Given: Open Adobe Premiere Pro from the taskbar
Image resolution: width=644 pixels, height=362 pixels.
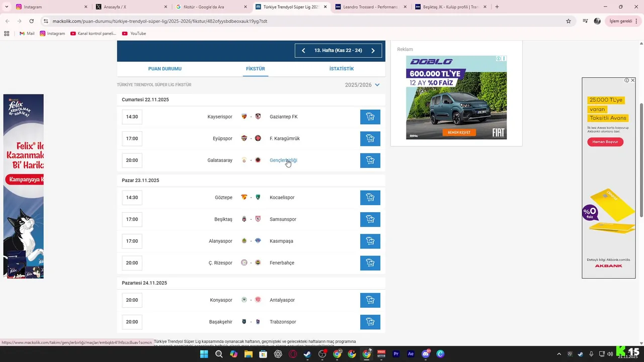Looking at the screenshot, I should [396, 354].
